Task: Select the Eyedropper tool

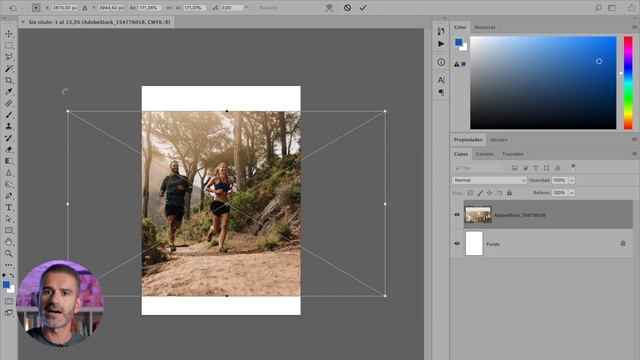Action: (x=9, y=91)
